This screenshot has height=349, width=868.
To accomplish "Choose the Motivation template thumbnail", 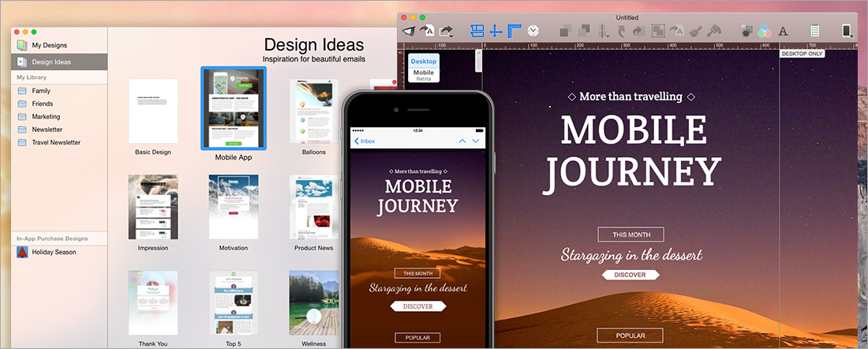I will [234, 207].
